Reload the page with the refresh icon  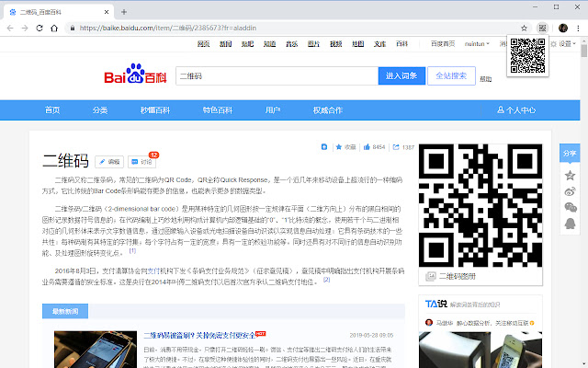40,29
